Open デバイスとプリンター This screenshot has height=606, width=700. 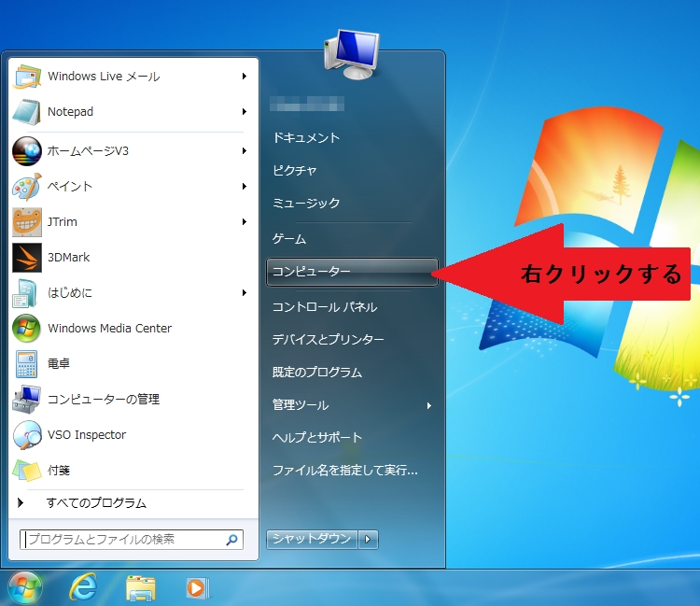click(329, 339)
